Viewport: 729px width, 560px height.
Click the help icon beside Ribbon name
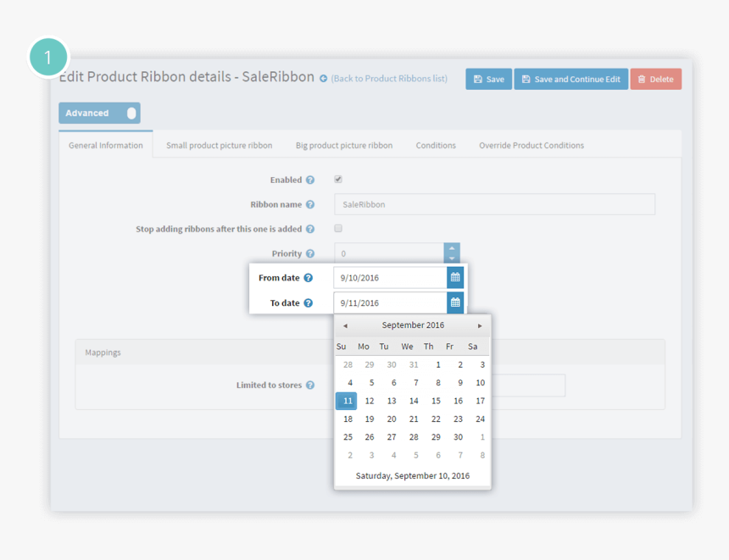[310, 204]
